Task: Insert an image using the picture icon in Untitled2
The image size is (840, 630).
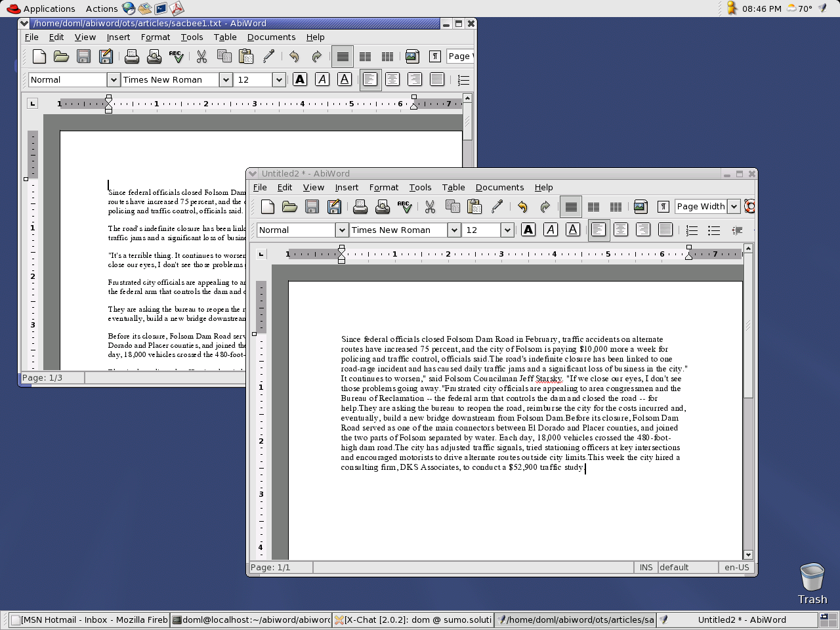Action: click(640, 207)
